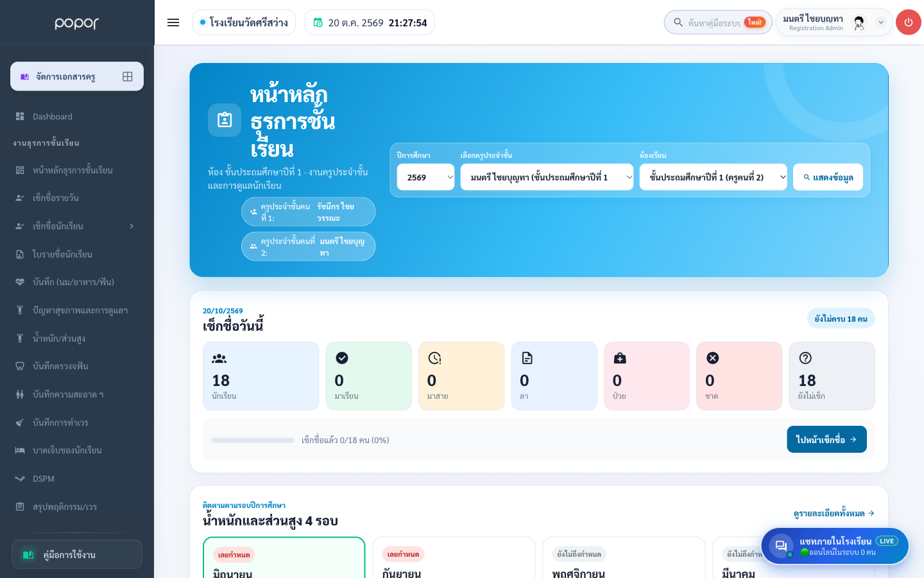This screenshot has width=924, height=578.
Task: Click the ไปหน้าเช็กชื่อ button
Action: (x=826, y=439)
